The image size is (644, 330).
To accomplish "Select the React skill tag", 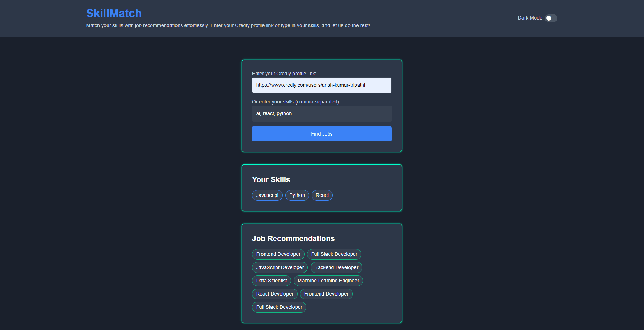I will (x=322, y=195).
